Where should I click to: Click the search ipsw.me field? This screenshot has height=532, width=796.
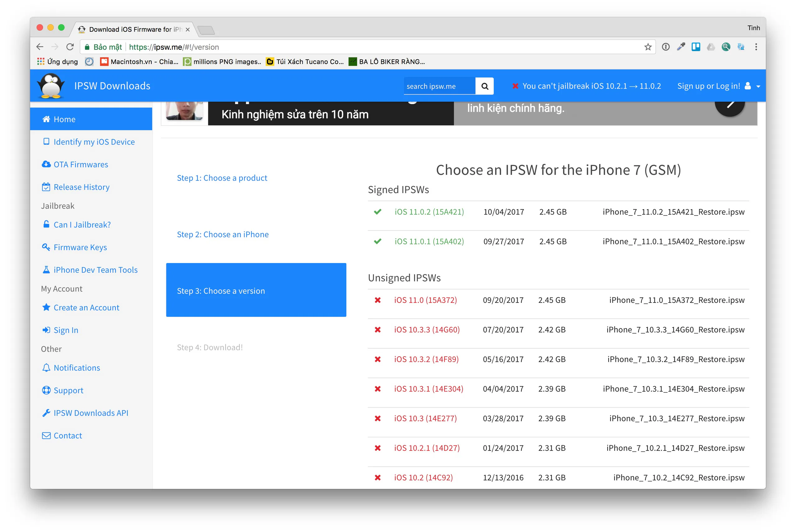pos(439,86)
